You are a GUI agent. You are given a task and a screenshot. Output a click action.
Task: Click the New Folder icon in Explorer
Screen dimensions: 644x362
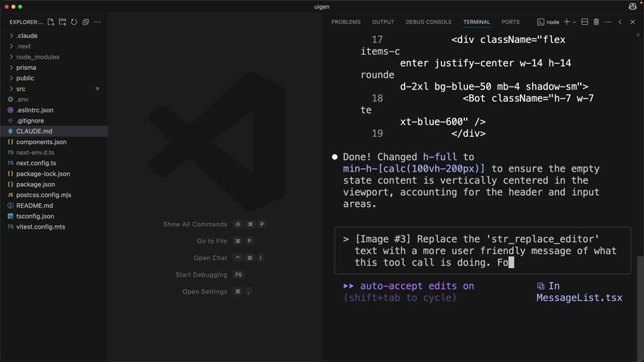(62, 22)
